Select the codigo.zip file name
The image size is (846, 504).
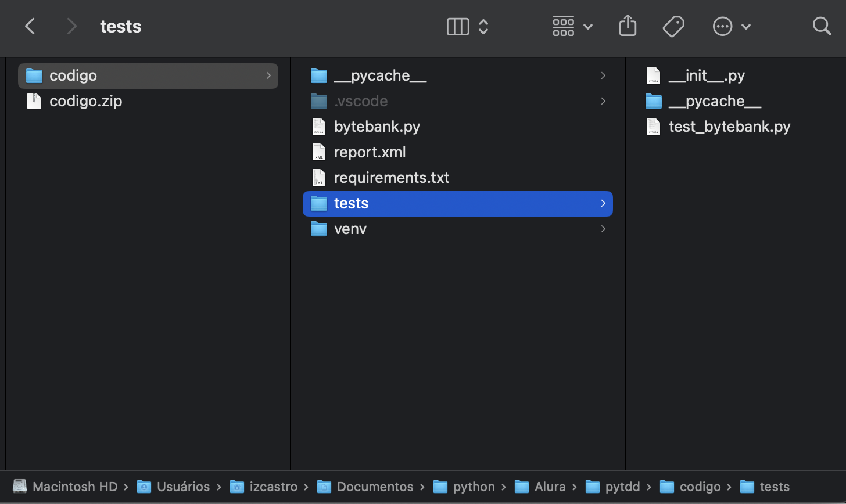(x=86, y=101)
